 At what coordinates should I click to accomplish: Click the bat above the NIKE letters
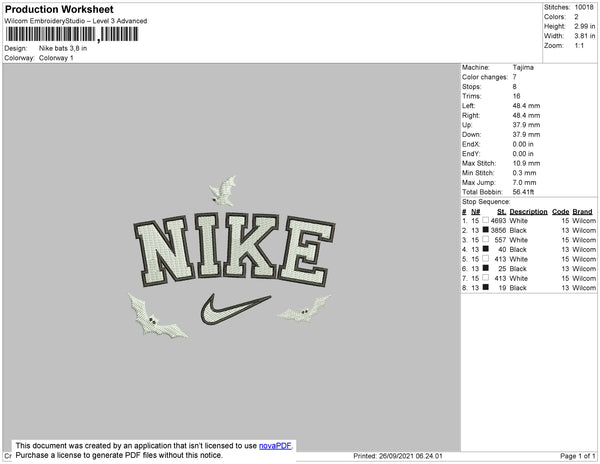(223, 190)
